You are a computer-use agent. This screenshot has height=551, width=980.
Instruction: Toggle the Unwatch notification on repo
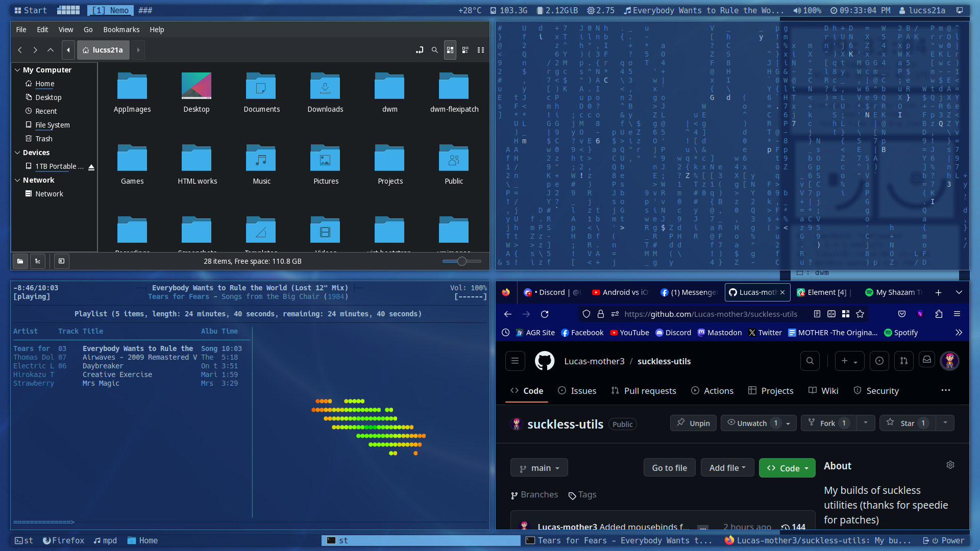tap(750, 422)
